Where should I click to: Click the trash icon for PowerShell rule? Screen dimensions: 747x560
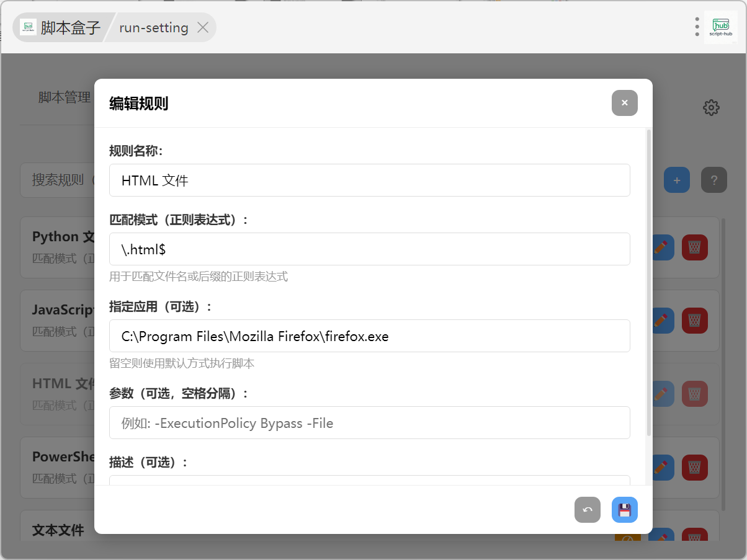click(694, 467)
